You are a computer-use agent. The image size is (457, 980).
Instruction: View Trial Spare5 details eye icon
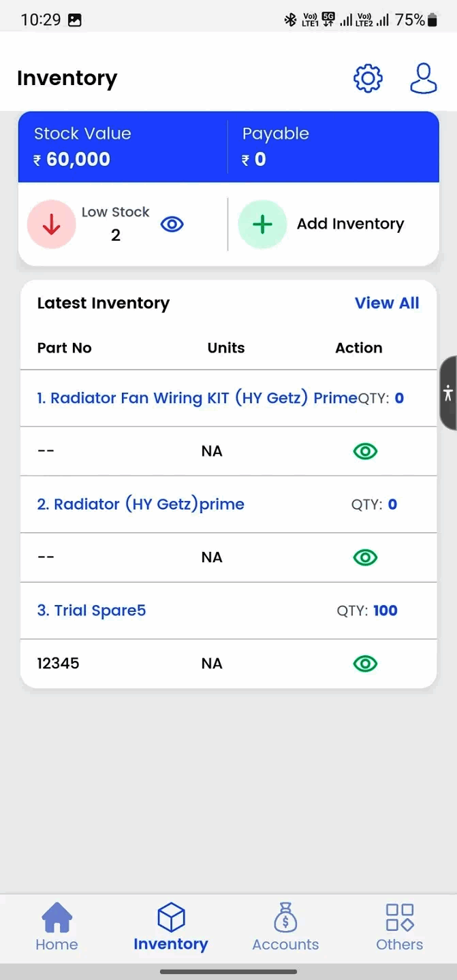pos(365,664)
